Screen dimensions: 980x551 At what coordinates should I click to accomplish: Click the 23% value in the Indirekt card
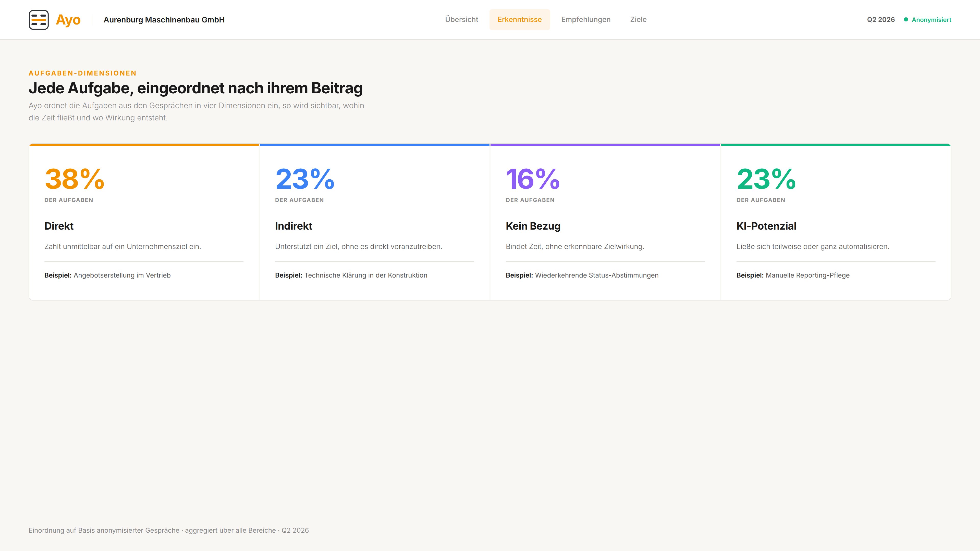[305, 179]
